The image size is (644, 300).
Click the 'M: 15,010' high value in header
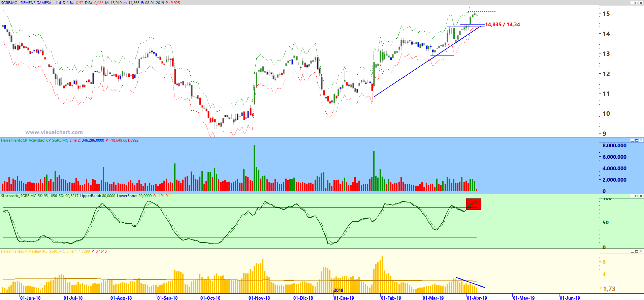pos(114,3)
